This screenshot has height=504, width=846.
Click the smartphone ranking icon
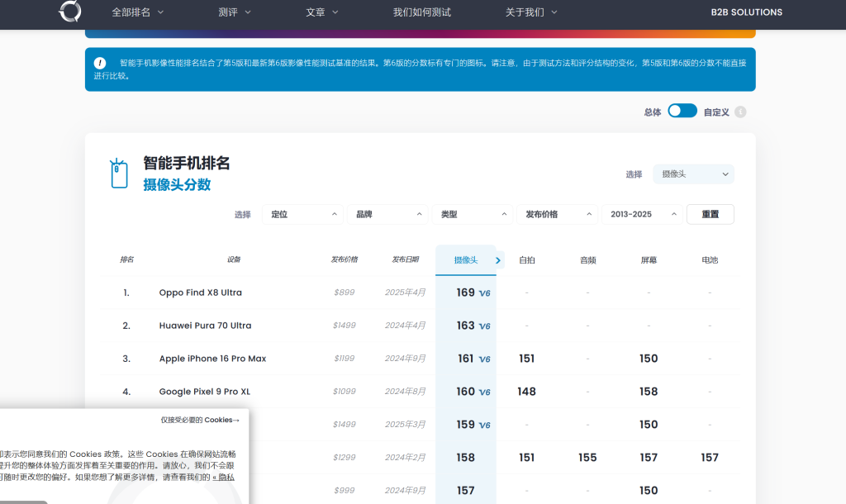pos(119,174)
